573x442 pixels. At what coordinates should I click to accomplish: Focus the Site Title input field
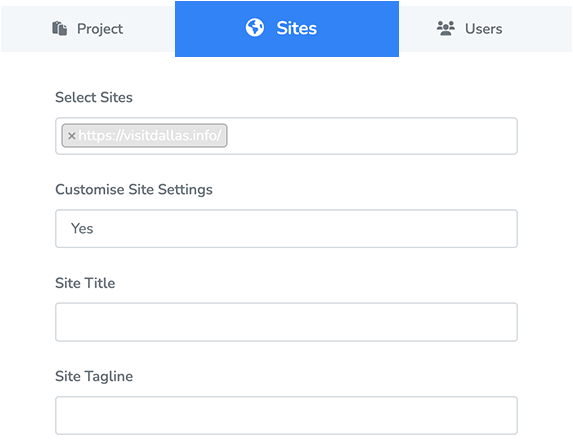(x=286, y=322)
